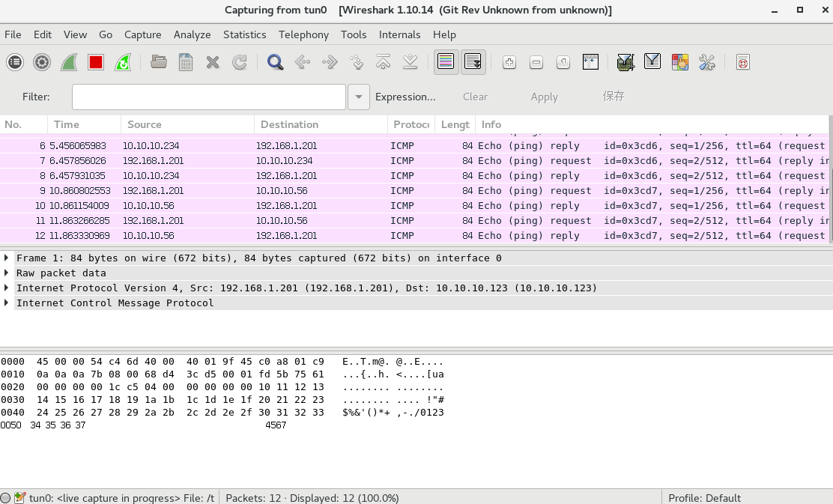Focus the display Filter input field

click(x=209, y=97)
